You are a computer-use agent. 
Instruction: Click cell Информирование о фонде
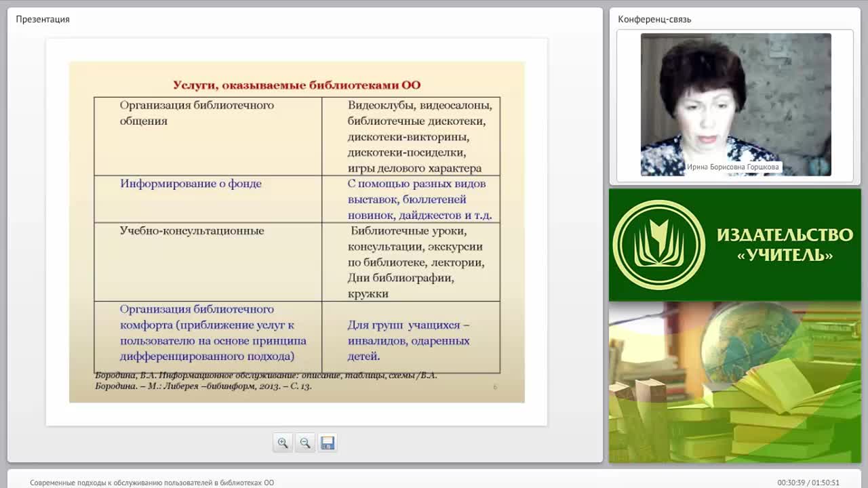[x=208, y=199]
